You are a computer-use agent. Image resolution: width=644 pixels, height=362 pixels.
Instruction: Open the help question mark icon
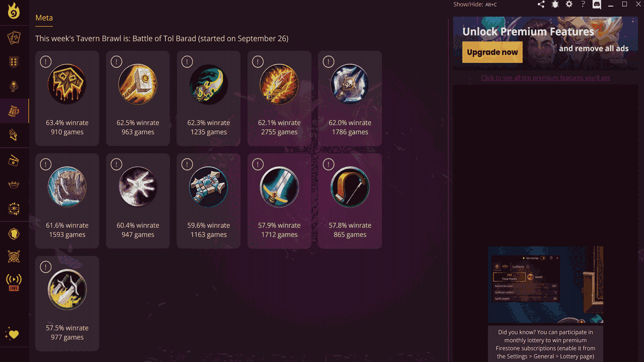(x=583, y=4)
